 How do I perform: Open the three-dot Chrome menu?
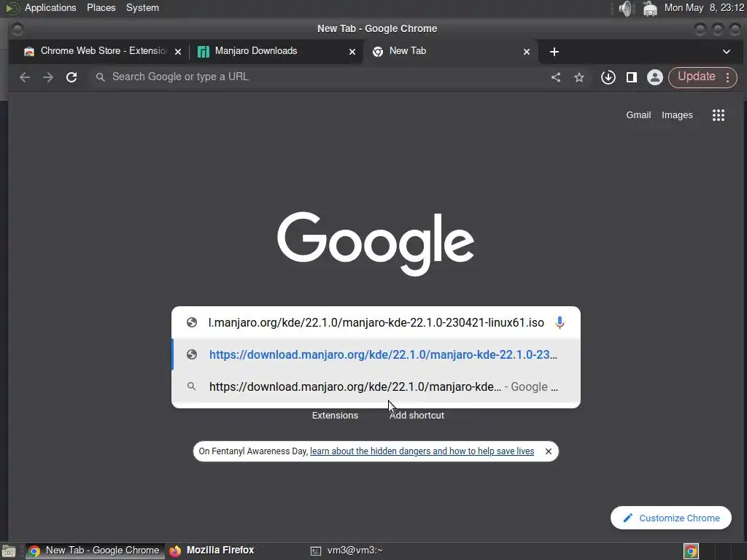(727, 77)
